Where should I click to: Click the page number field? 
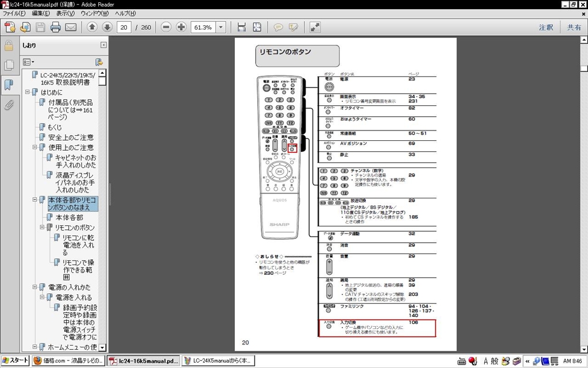[x=124, y=28]
